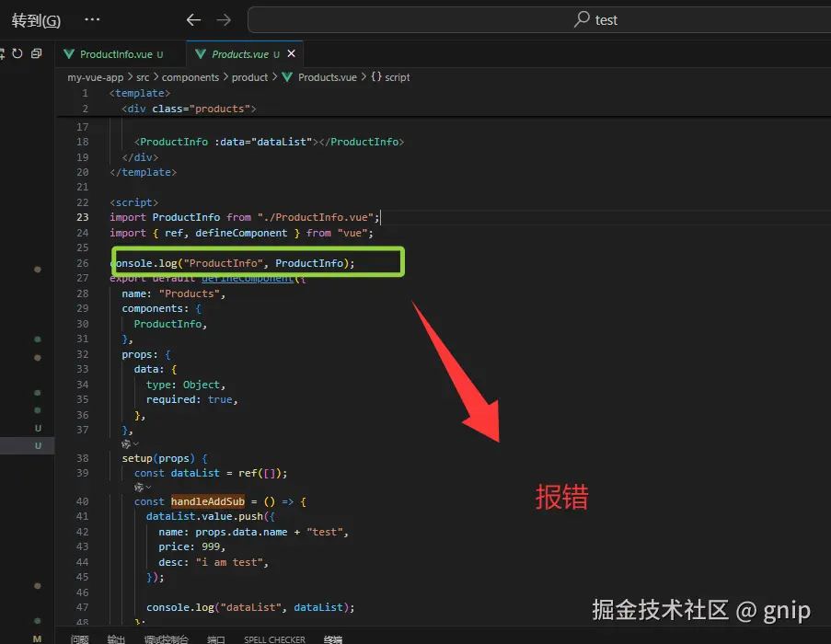
Task: Click the ProductInfo tag on line 18
Action: click(x=174, y=142)
